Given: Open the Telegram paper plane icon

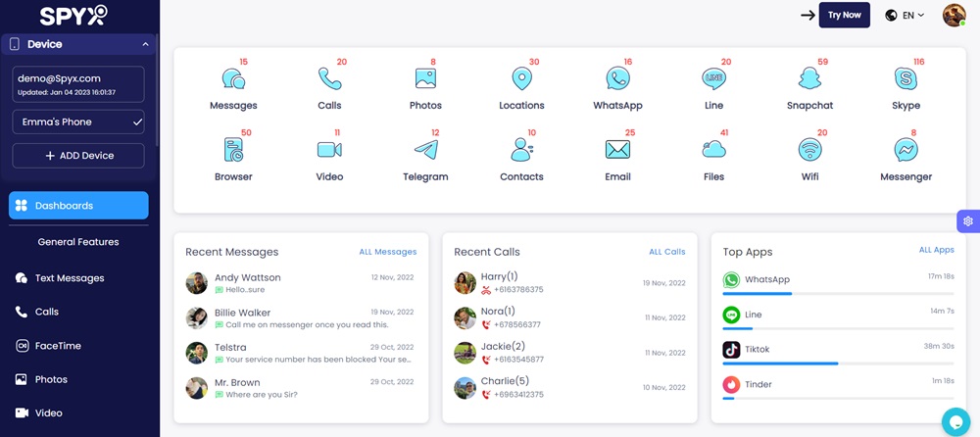Looking at the screenshot, I should (x=425, y=150).
